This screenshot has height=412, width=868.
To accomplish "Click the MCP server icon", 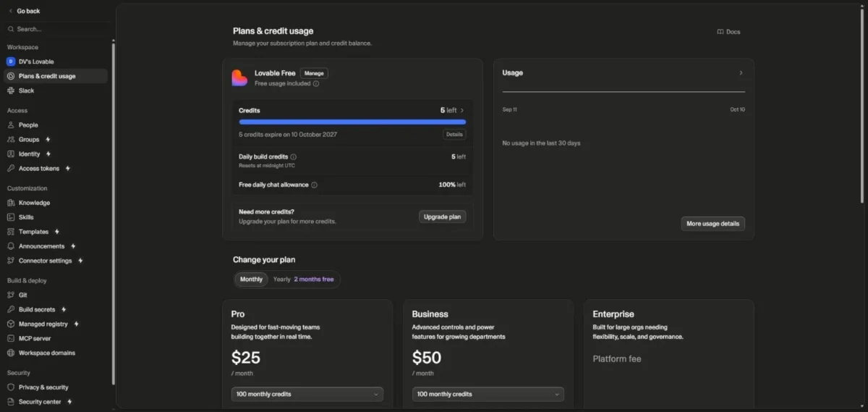I will click(11, 338).
